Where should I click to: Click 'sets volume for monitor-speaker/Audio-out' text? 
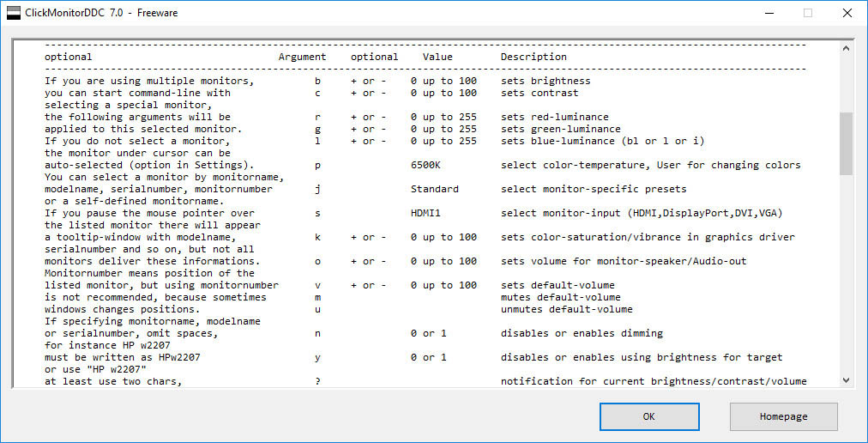[x=624, y=261]
